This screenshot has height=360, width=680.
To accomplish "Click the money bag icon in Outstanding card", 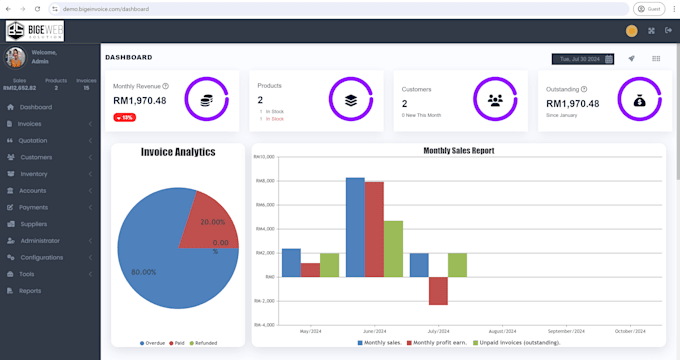I will pos(640,101).
